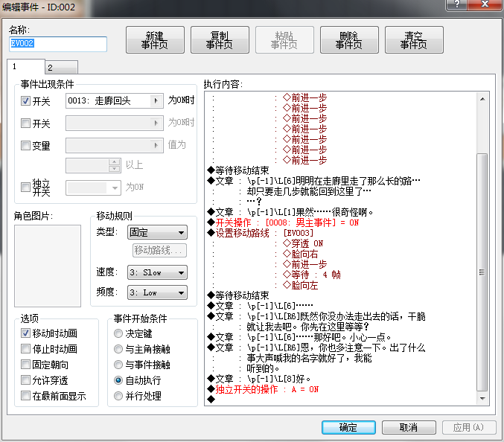Click the 清空事件页 button
Image resolution: width=504 pixels, height=442 pixels.
tap(414, 40)
